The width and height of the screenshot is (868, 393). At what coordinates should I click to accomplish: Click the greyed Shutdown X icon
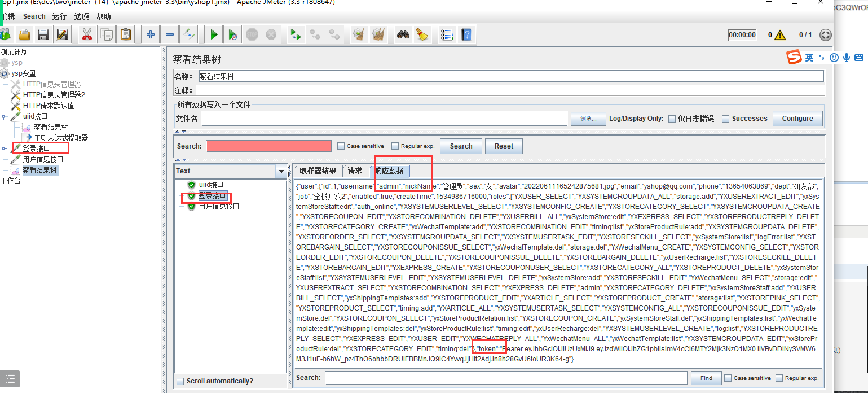[x=271, y=35]
